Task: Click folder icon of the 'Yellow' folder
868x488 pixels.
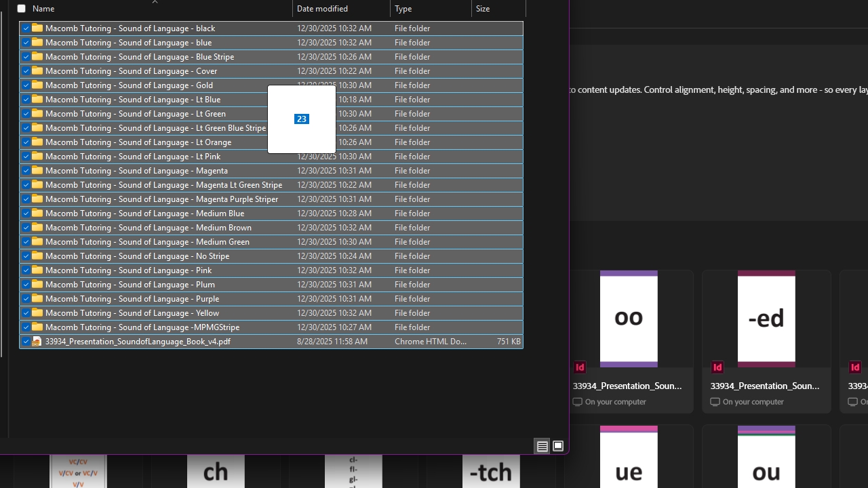Action: 37,313
